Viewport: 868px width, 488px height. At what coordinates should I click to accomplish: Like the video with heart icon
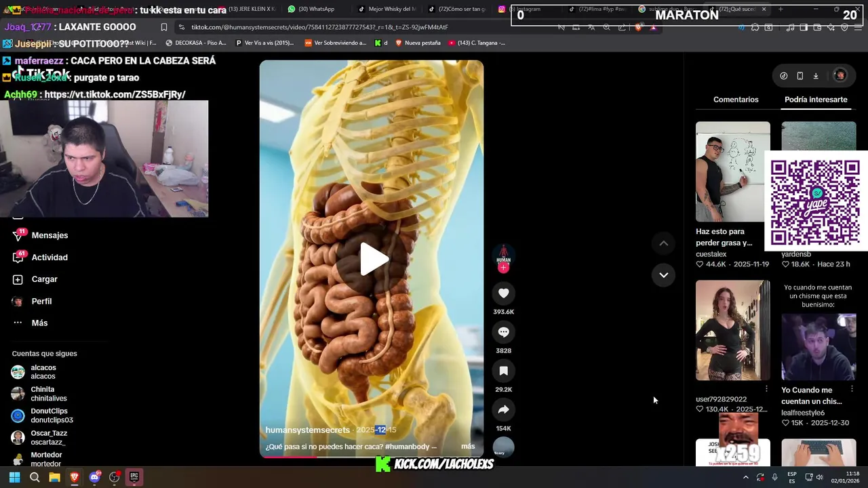tap(503, 293)
